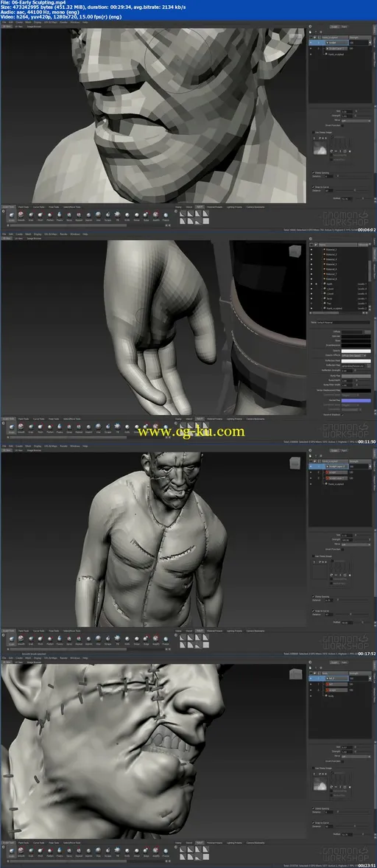The height and width of the screenshot is (868, 377).
Task: Toggle Snap to Curve in face close-up frame
Action: pyautogui.click(x=314, y=187)
